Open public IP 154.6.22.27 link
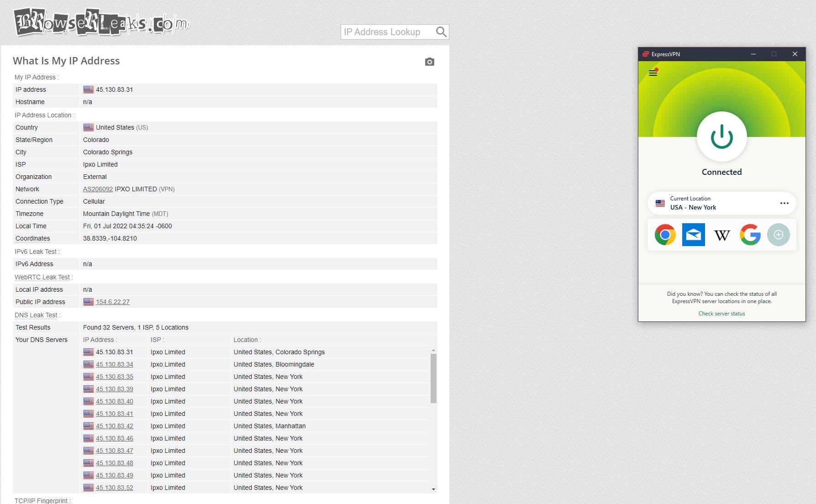 point(112,302)
